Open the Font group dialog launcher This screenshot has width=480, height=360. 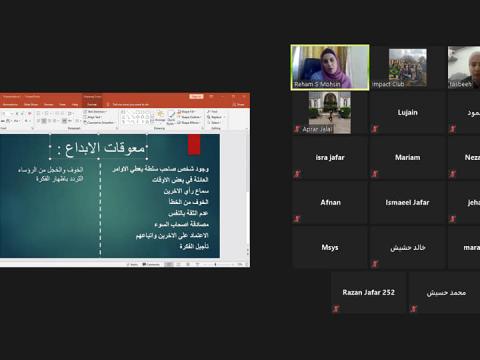pyautogui.click(x=32, y=128)
